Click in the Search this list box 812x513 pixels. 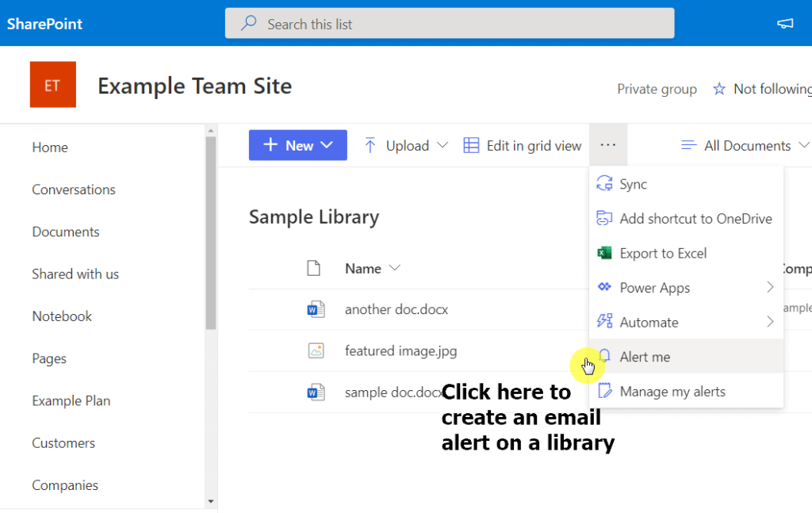click(450, 23)
